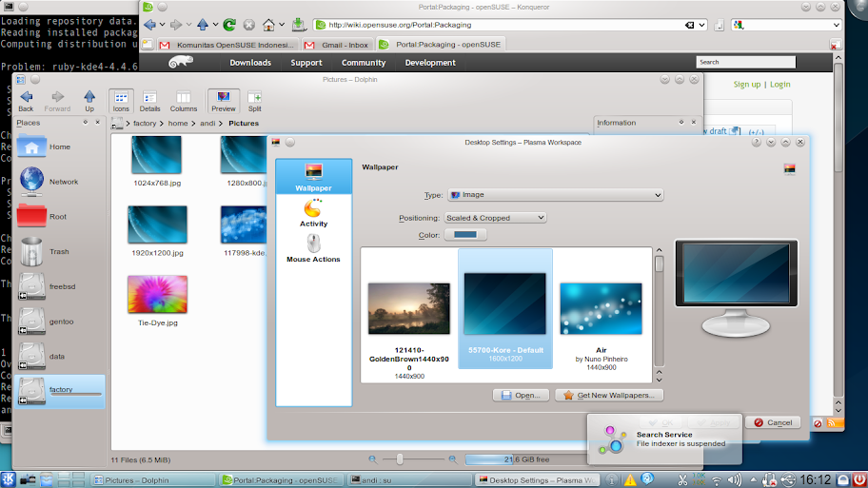Open Downloads menu on openSUSE site

point(250,63)
